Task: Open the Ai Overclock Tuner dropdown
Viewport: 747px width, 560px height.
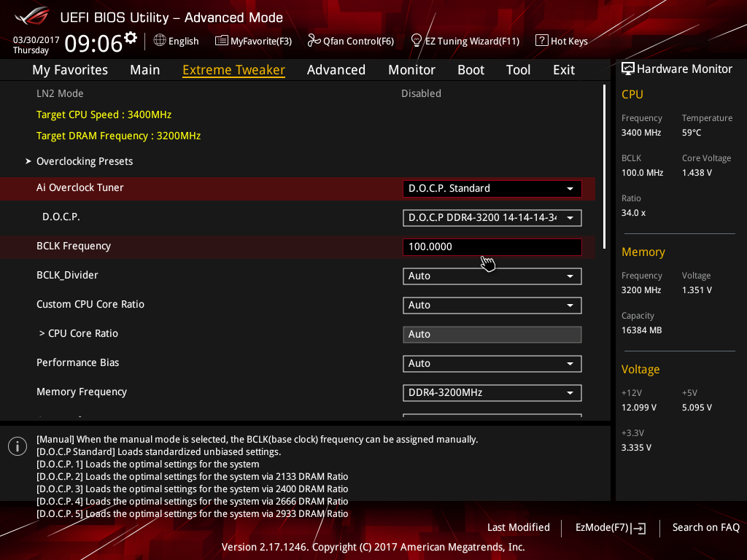Action: pyautogui.click(x=492, y=188)
